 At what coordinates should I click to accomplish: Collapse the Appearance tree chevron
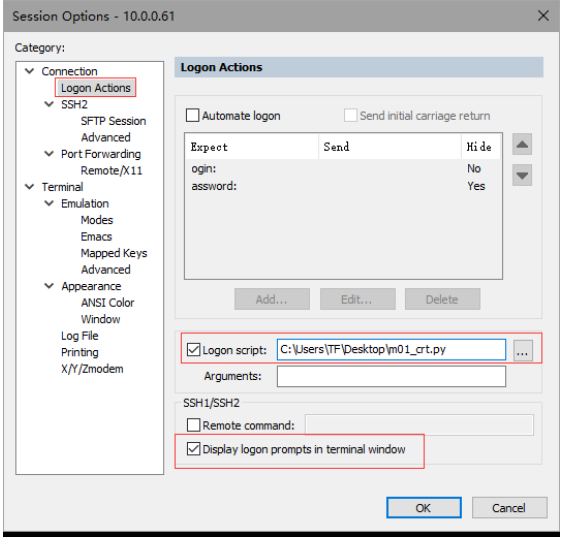pos(49,286)
